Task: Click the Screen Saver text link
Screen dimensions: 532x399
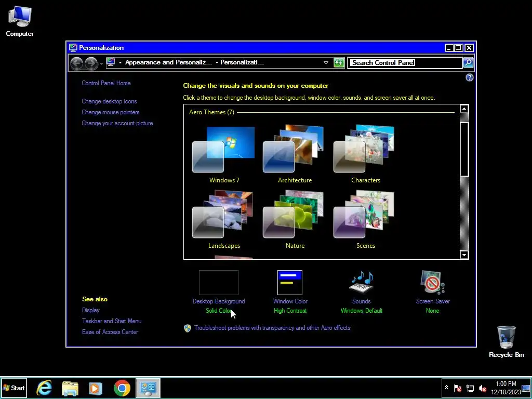Action: (x=433, y=301)
